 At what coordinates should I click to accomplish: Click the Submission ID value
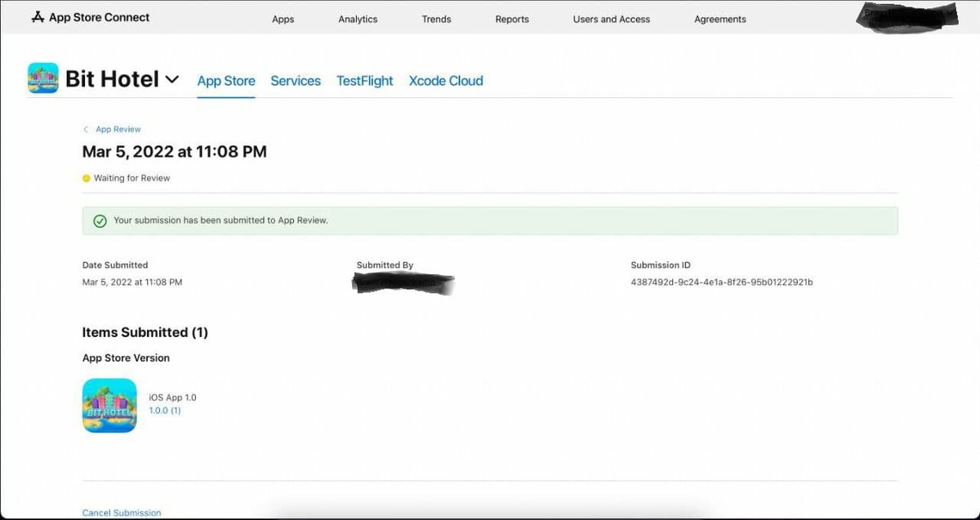[x=722, y=282]
